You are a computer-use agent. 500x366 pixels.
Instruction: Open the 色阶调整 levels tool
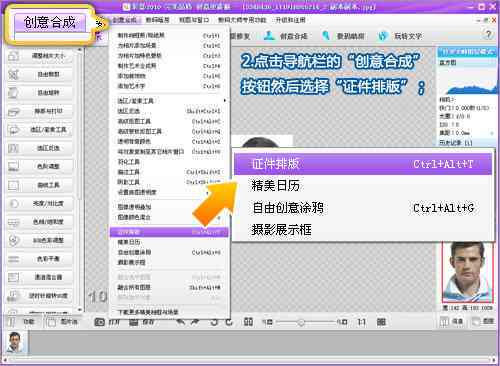pos(39,166)
